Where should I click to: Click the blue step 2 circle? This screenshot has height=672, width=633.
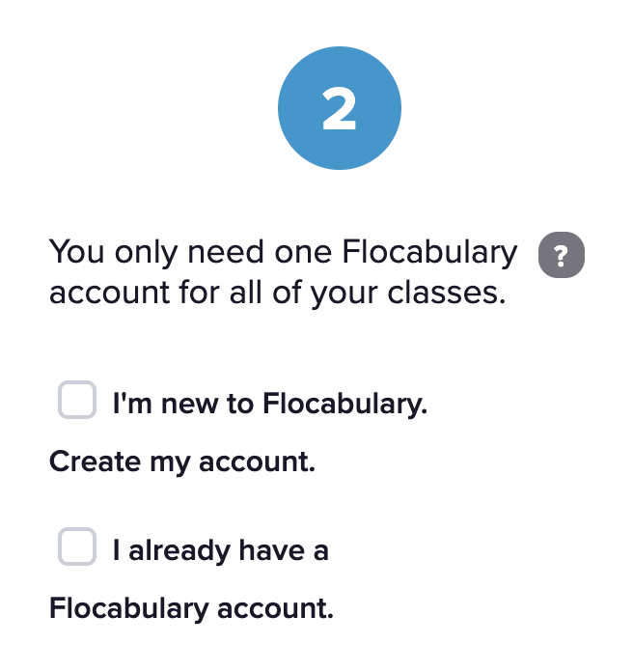coord(339,109)
